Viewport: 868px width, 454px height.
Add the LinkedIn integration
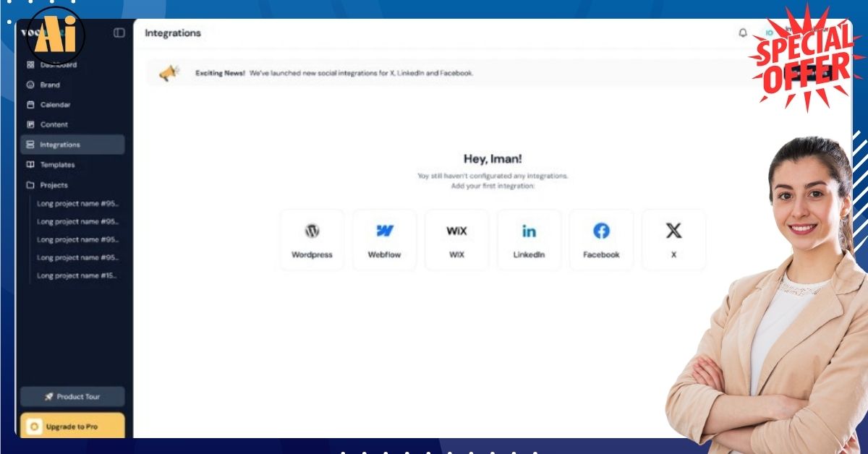[x=529, y=239]
